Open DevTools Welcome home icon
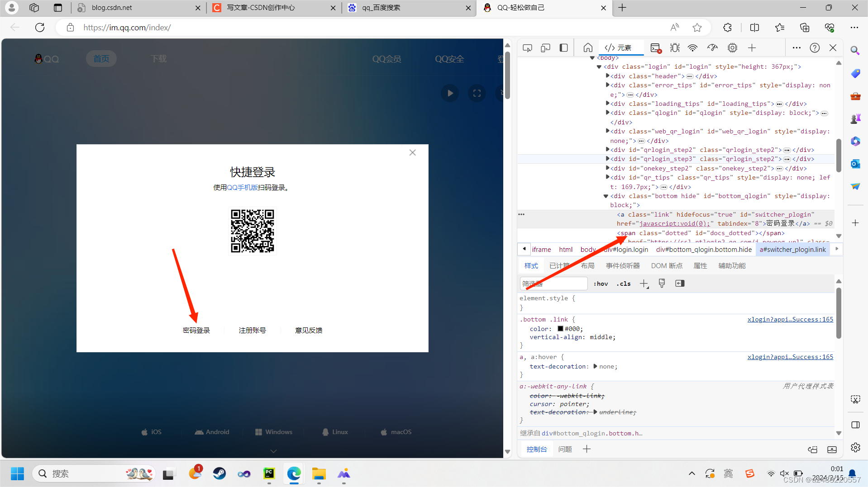 [x=588, y=48]
